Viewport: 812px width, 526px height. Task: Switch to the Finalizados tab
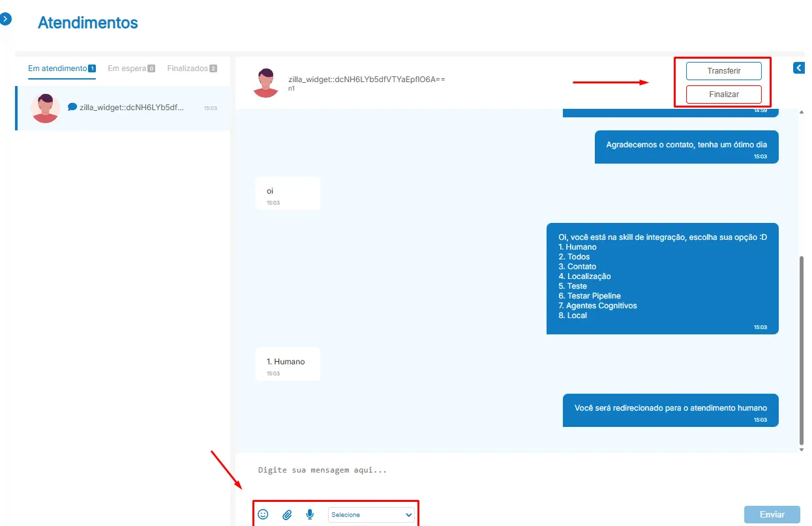[192, 68]
